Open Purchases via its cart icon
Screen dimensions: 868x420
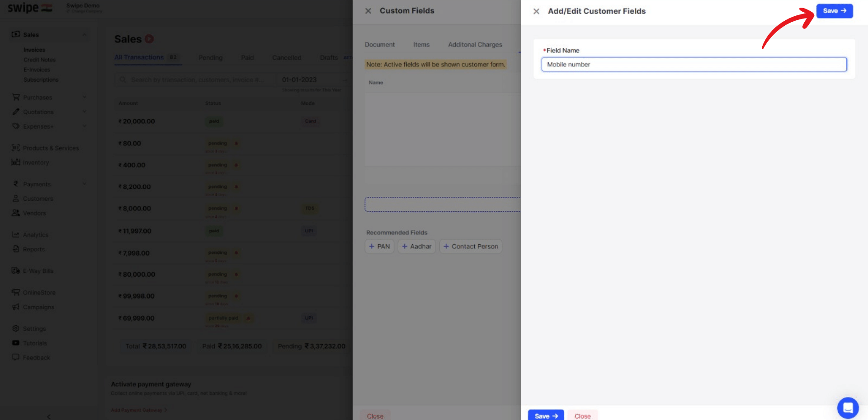pos(16,97)
